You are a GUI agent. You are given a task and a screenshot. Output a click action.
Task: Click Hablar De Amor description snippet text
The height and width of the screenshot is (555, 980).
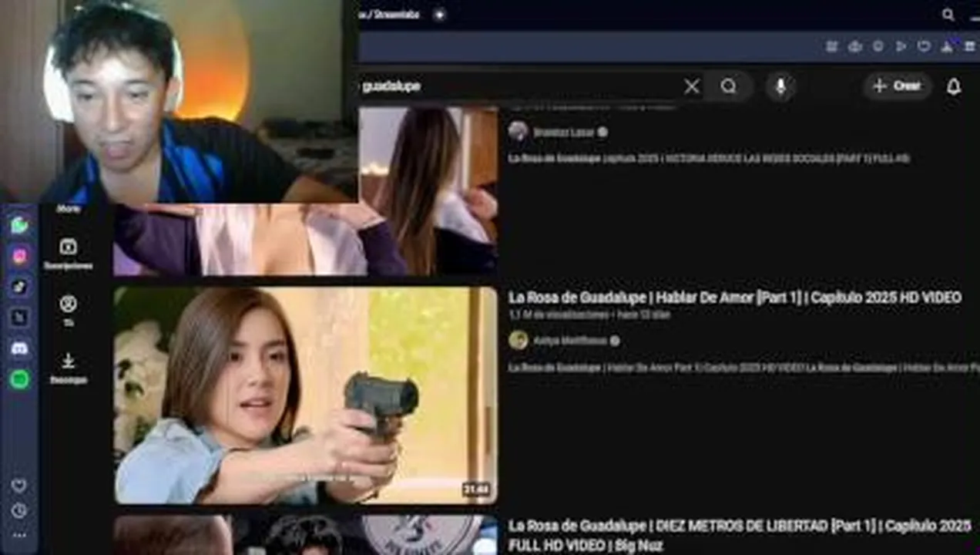(743, 368)
